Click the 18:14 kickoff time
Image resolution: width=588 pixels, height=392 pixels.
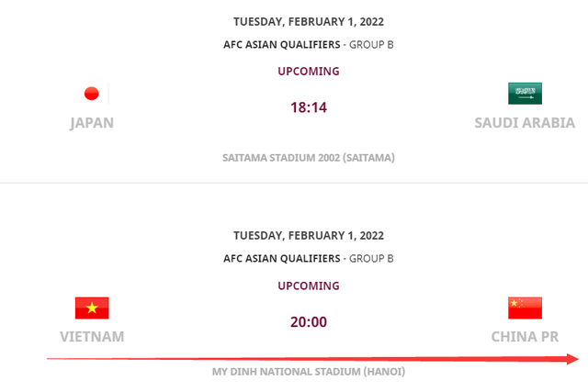click(309, 107)
